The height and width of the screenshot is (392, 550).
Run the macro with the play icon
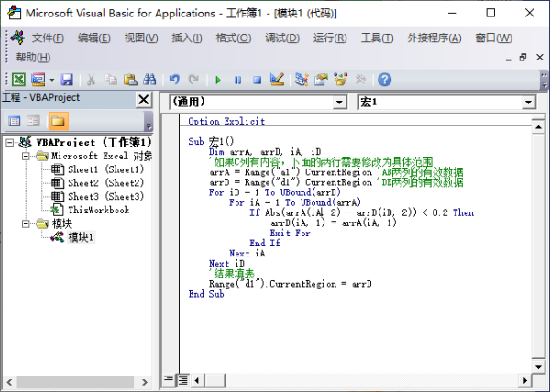tap(220, 80)
